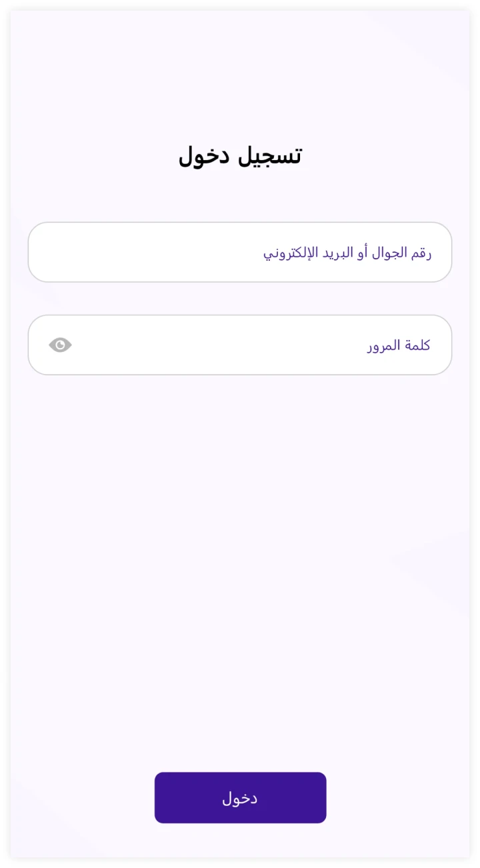Viewport: 480px width, 868px height.
Task: Click the eye icon in the password field
Action: 60,345
